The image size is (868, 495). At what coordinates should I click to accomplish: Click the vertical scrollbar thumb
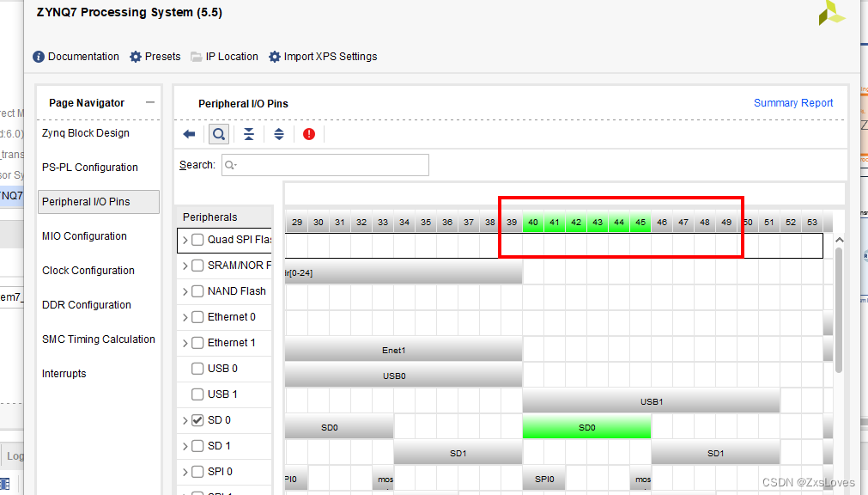[839, 310]
